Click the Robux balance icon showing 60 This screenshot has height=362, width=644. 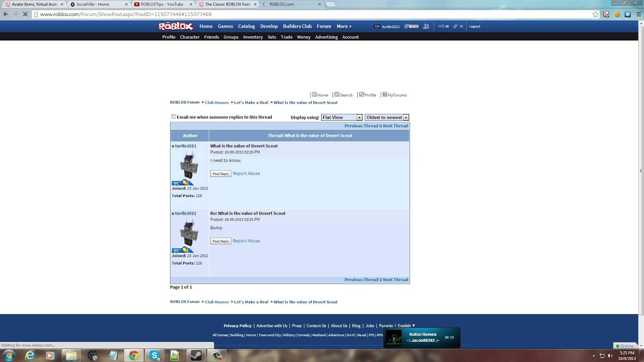click(x=443, y=26)
